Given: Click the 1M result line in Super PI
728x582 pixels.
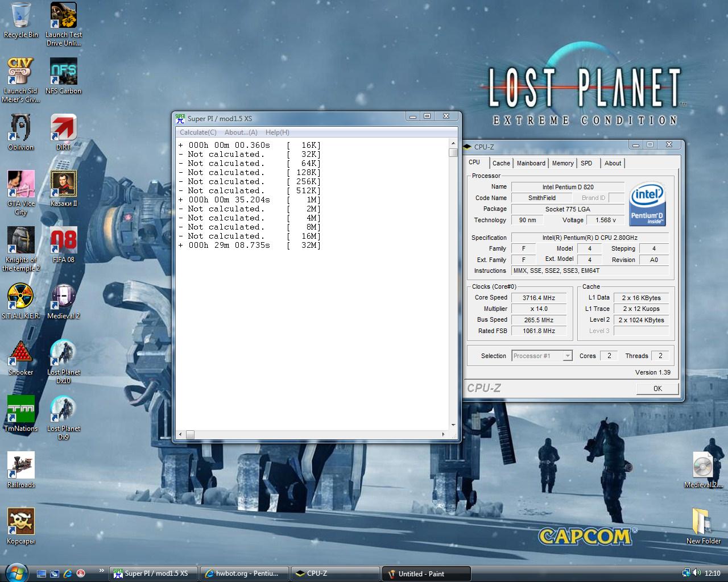Looking at the screenshot, I should pyautogui.click(x=250, y=200).
